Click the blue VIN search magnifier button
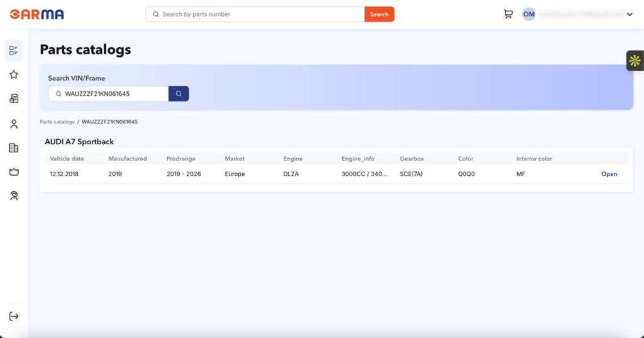The width and height of the screenshot is (644, 338). click(179, 94)
